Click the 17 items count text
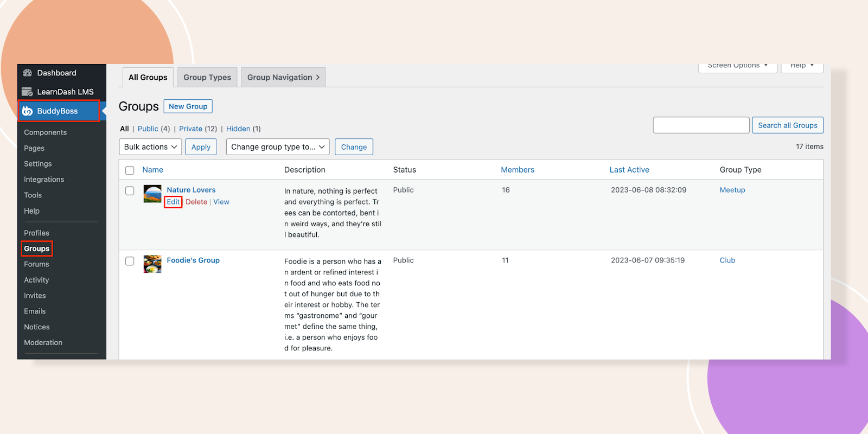 click(x=809, y=146)
